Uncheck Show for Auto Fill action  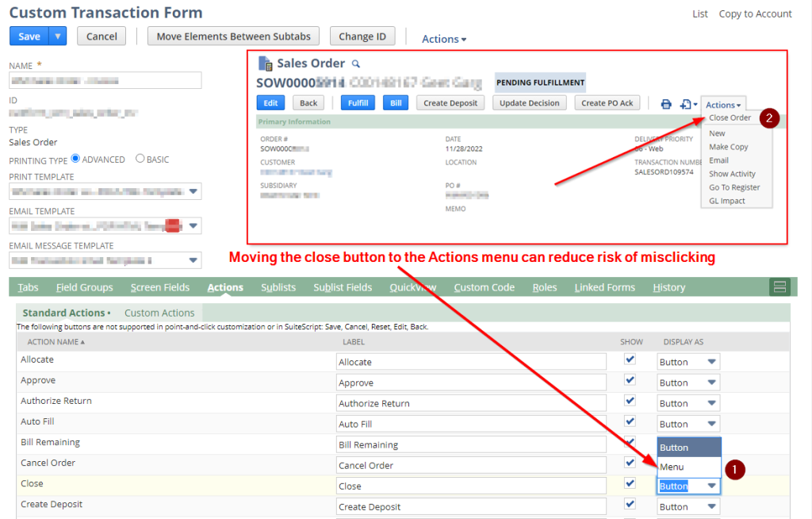click(630, 421)
